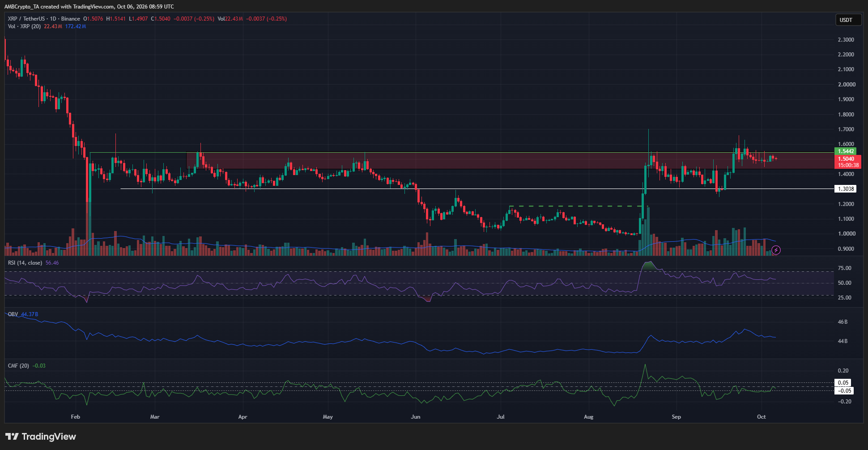Click the 1.7000 price axis label

pos(847,129)
